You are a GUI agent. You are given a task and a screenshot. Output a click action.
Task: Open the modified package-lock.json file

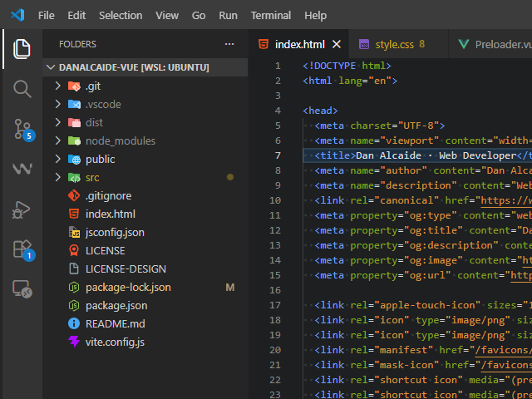(145, 288)
